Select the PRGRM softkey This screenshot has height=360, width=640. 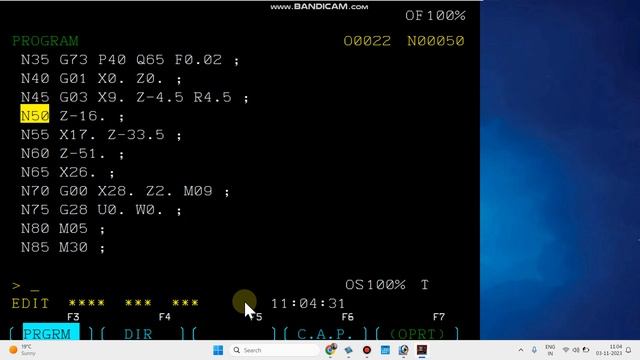tap(51, 333)
